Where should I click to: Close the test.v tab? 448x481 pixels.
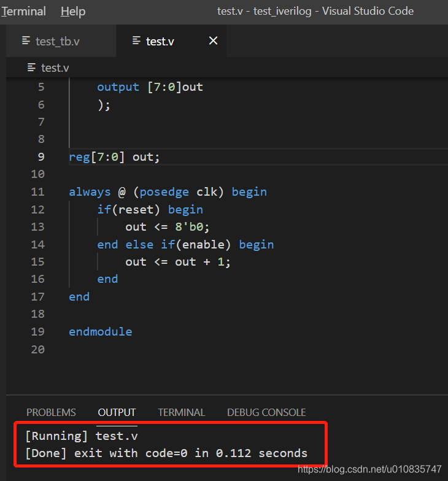tap(214, 40)
